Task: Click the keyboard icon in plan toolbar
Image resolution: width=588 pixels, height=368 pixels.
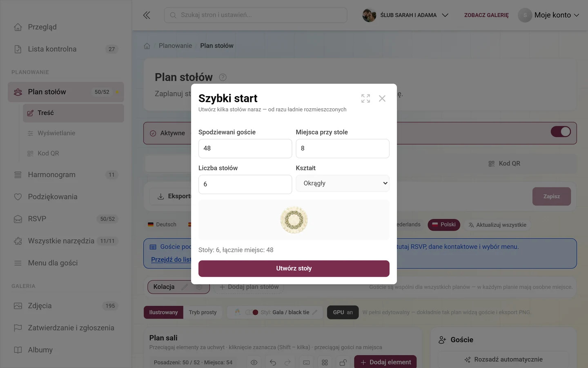Action: (306, 362)
